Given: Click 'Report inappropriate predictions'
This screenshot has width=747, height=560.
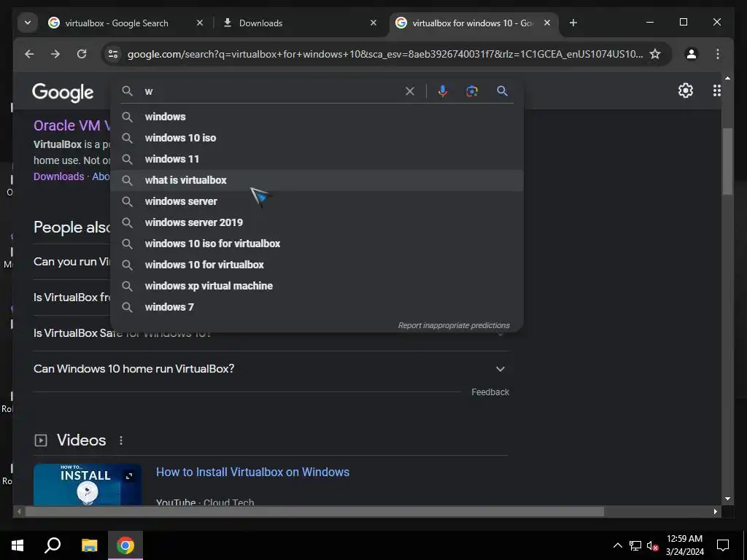Looking at the screenshot, I should coord(454,325).
